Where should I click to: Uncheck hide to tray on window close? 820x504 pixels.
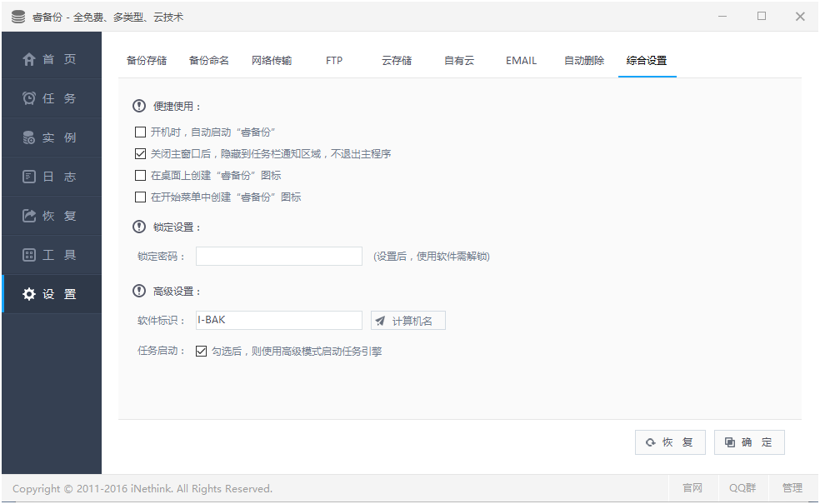coord(139,153)
